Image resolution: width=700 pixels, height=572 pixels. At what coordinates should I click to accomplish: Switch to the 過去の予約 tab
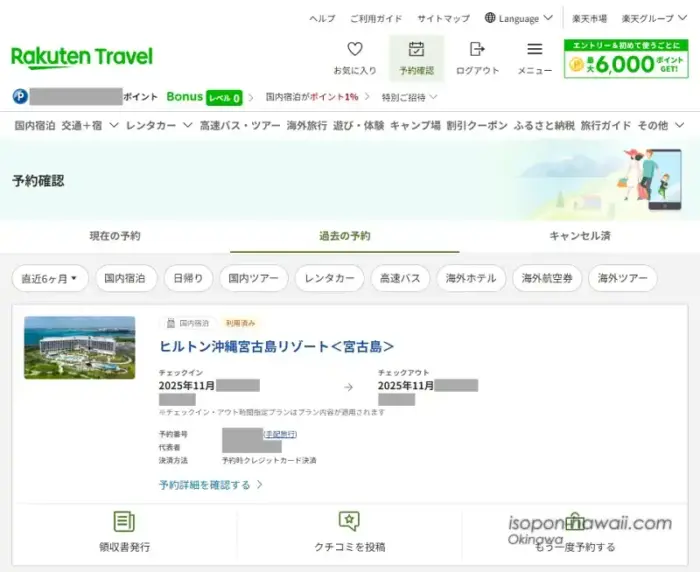[345, 236]
